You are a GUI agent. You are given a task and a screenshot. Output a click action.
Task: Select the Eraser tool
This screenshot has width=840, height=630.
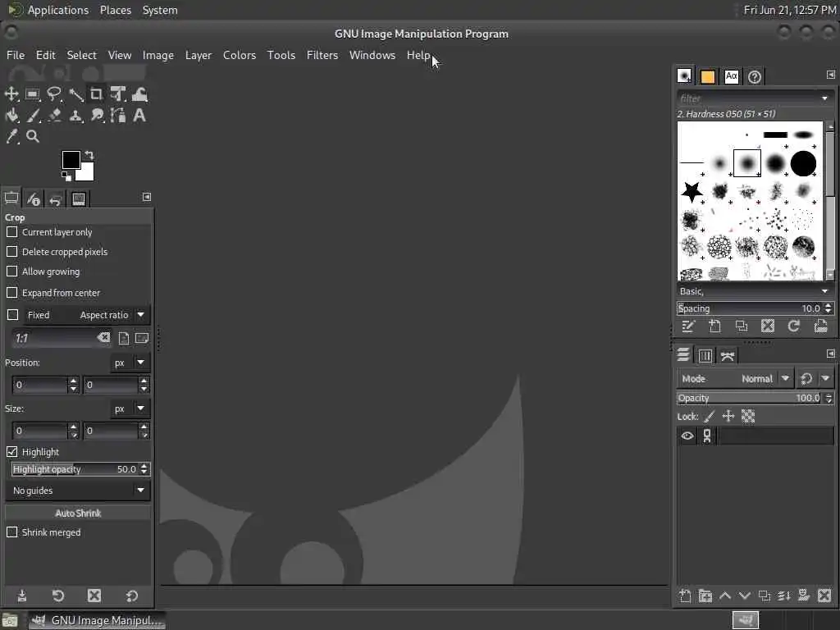point(53,115)
